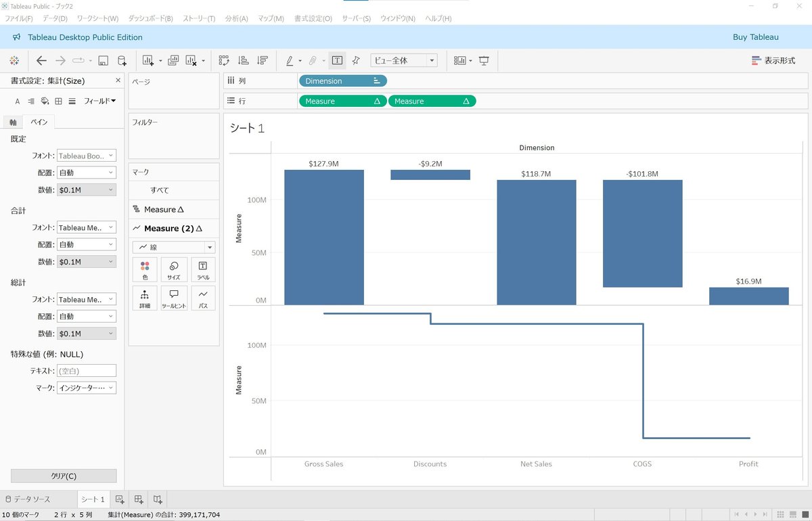Open the ファイル(F) menu
This screenshot has width=812, height=521.
19,18
